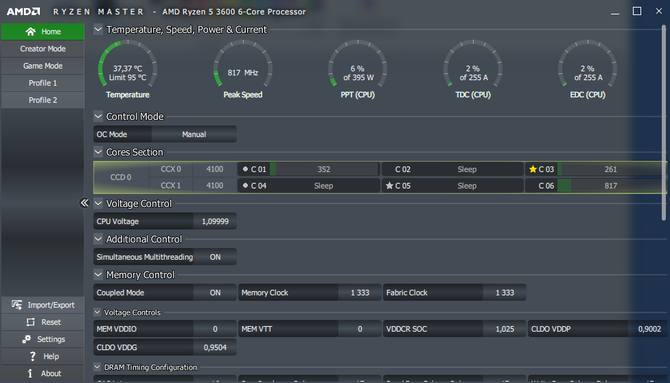Go to the Home tab
Viewport: 670px width, 383px height.
pyautogui.click(x=43, y=32)
